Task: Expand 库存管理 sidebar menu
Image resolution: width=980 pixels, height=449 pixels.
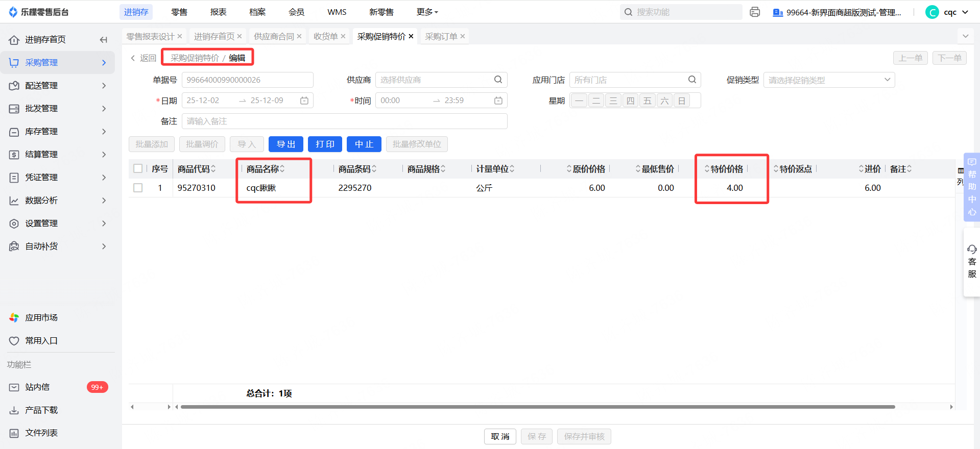Action: [57, 131]
